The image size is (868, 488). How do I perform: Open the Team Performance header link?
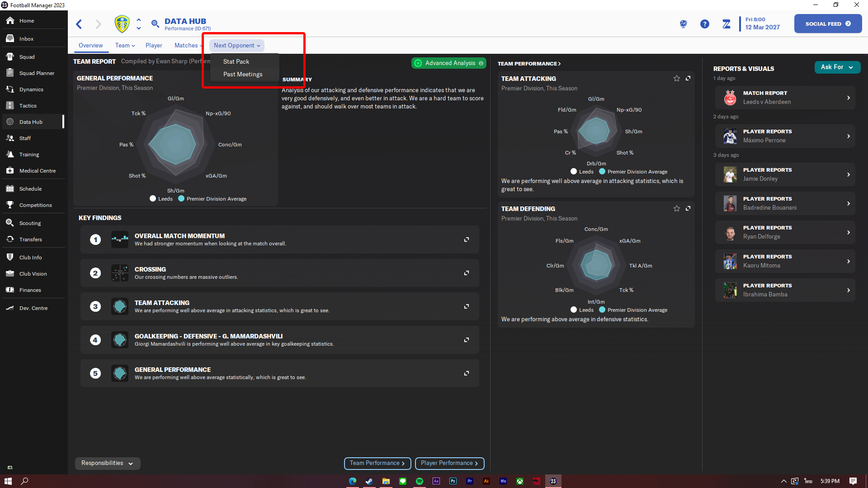pos(529,64)
